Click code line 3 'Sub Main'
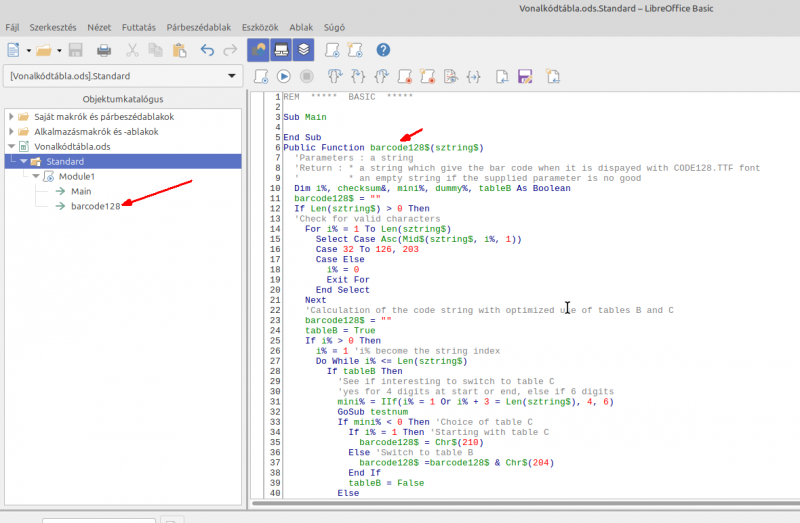The width and height of the screenshot is (800, 523). point(305,117)
